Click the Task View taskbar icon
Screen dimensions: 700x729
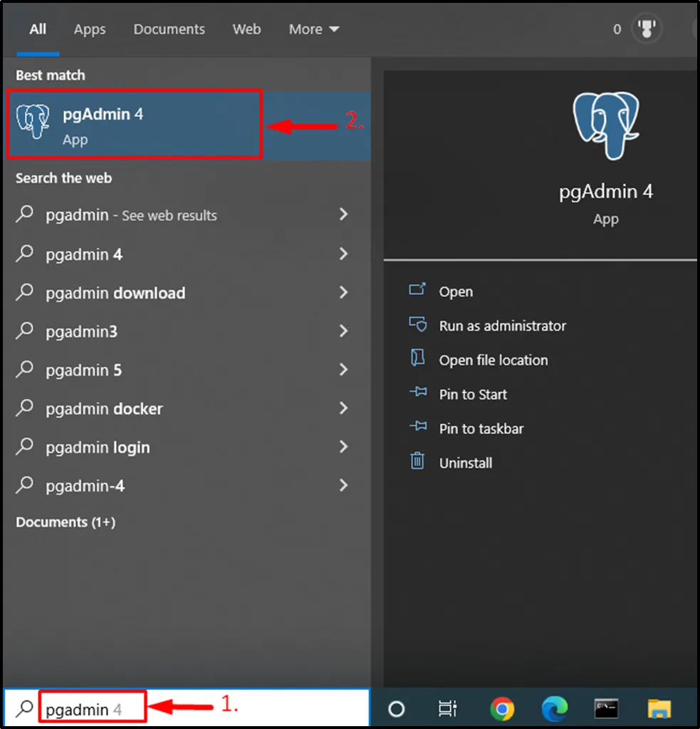tap(448, 708)
